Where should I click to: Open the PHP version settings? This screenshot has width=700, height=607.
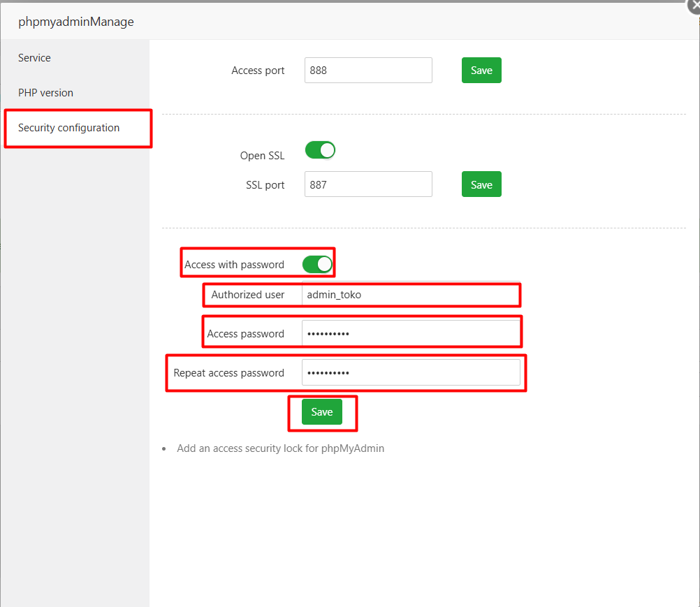45,92
